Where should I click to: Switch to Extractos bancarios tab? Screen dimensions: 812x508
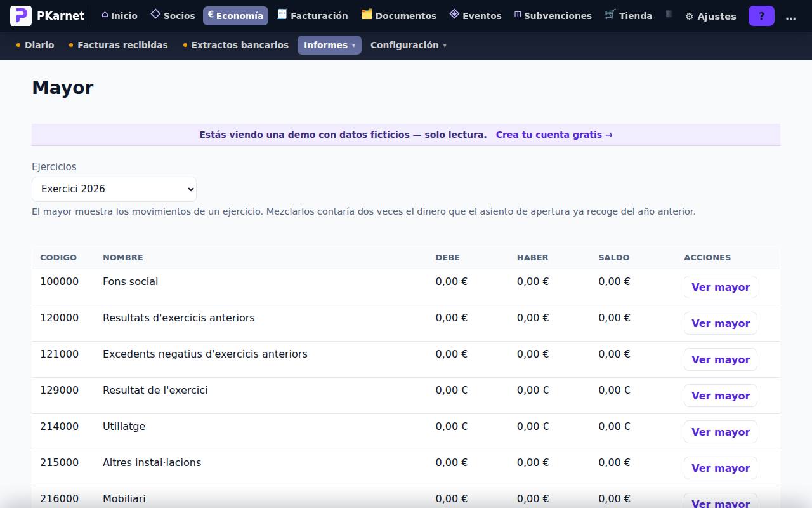click(235, 45)
